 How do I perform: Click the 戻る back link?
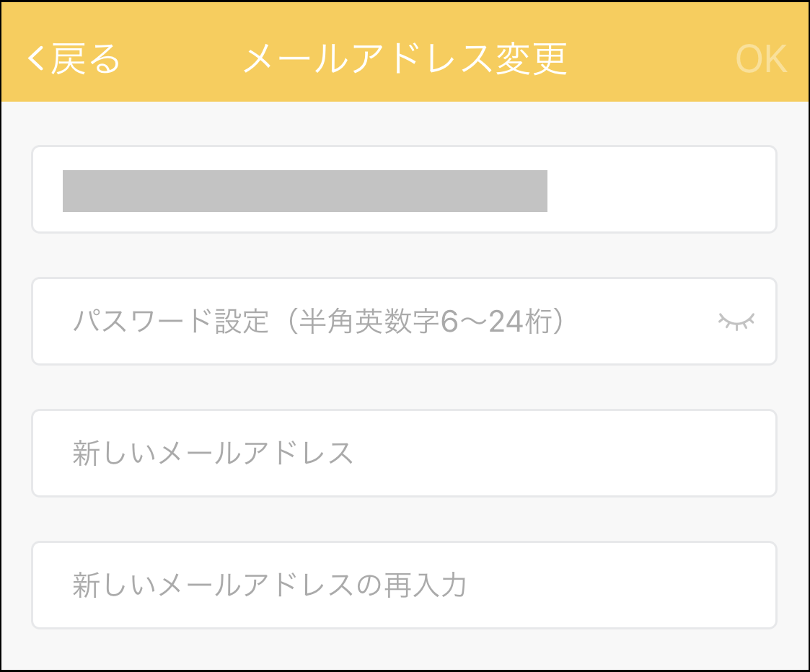pyautogui.click(x=84, y=59)
